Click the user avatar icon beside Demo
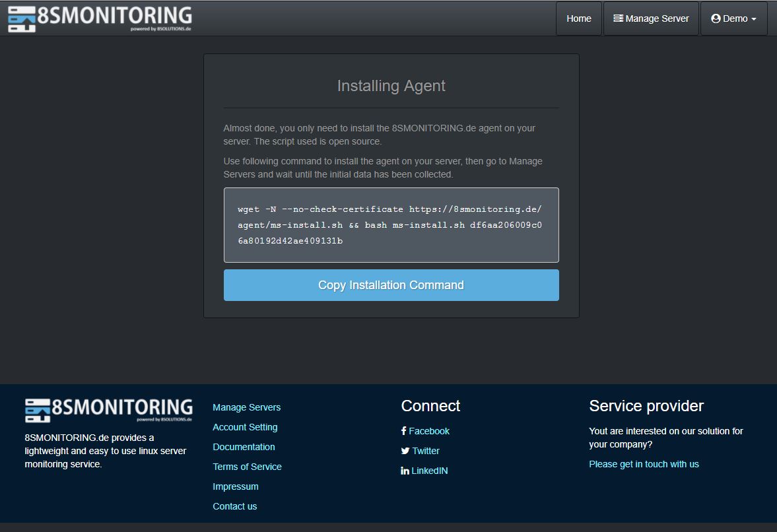This screenshot has height=532, width=777. [x=715, y=18]
